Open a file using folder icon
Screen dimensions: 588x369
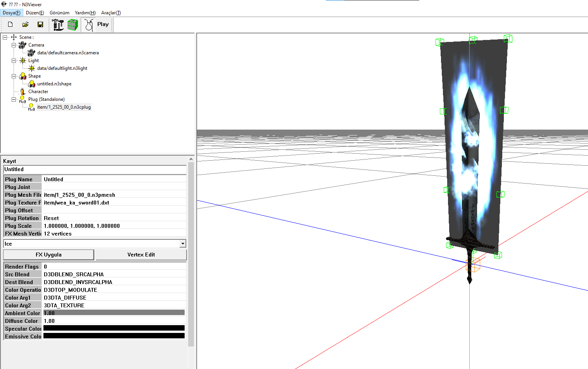click(25, 24)
